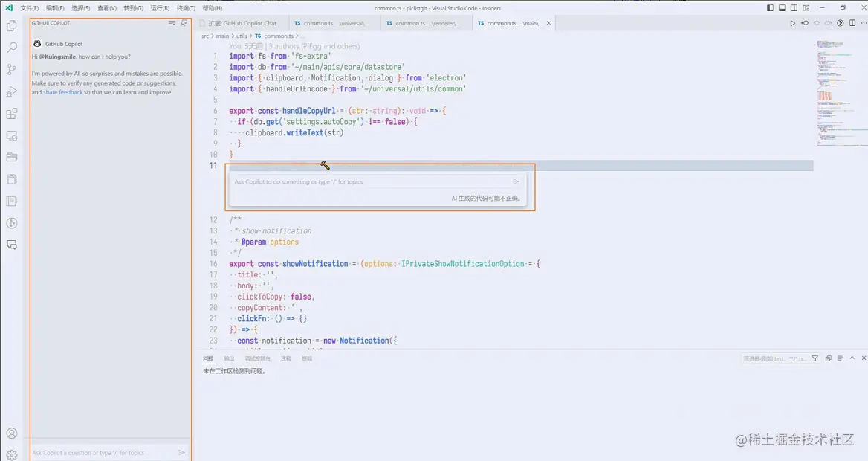
Task: Click the 'You, 5天前' authors code lens
Action: pyautogui.click(x=294, y=46)
